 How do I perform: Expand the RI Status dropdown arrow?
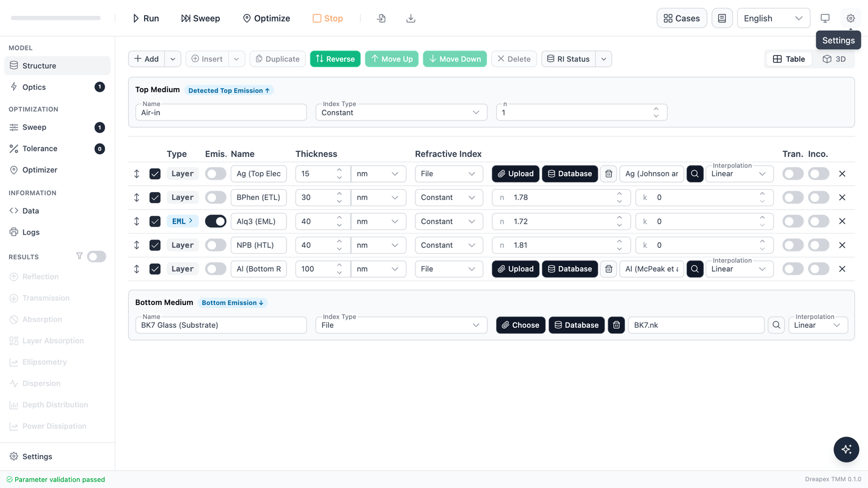[604, 59]
